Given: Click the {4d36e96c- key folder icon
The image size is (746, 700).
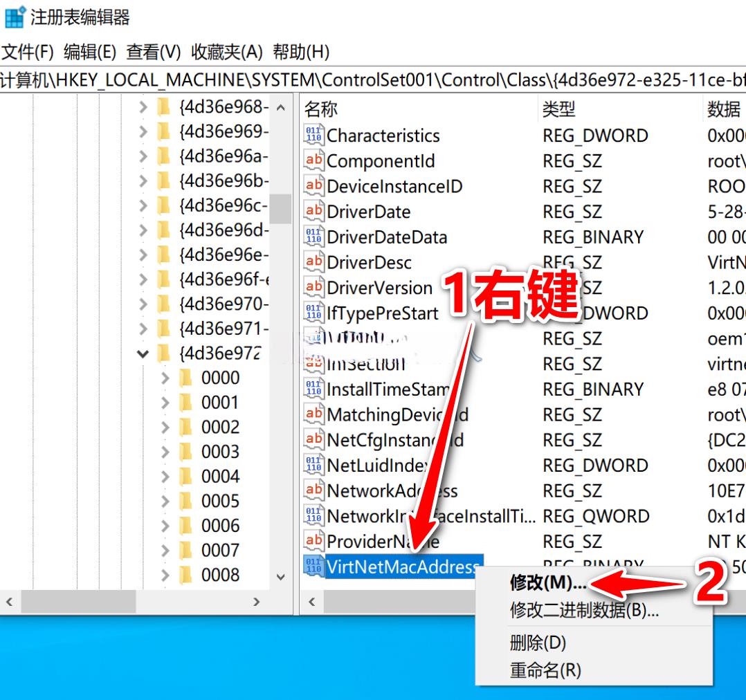Looking at the screenshot, I should [163, 205].
